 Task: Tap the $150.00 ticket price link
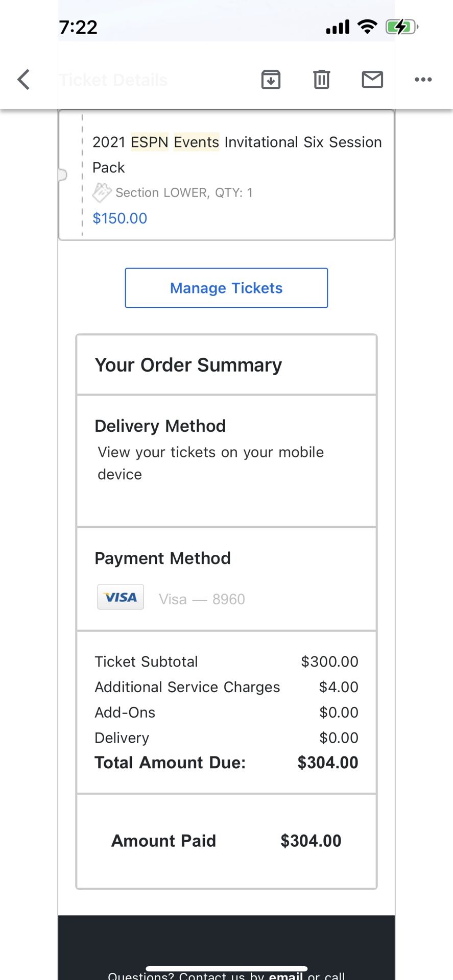pyautogui.click(x=120, y=218)
